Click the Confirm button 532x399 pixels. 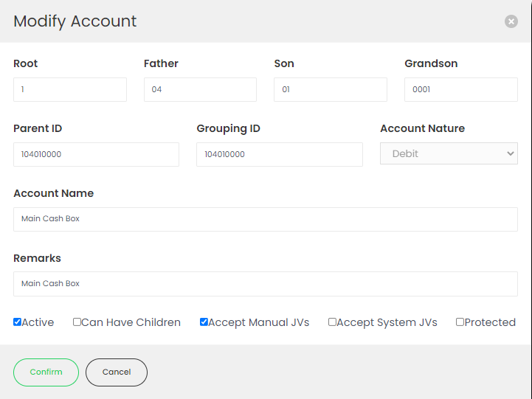46,372
